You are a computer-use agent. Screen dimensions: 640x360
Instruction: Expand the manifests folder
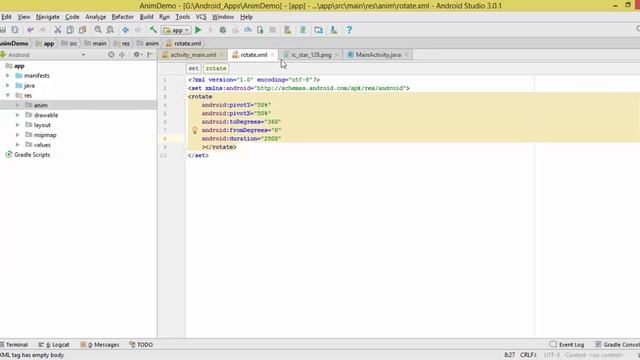8,76
